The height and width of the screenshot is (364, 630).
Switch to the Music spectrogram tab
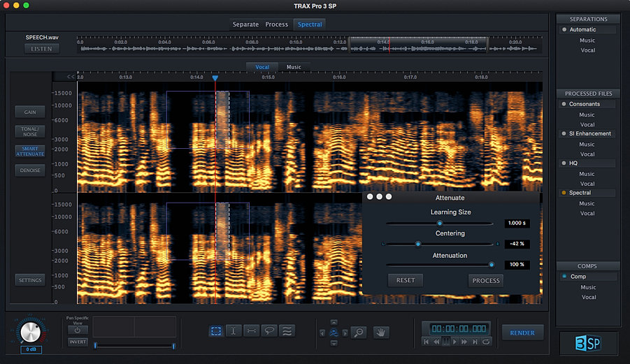(294, 67)
